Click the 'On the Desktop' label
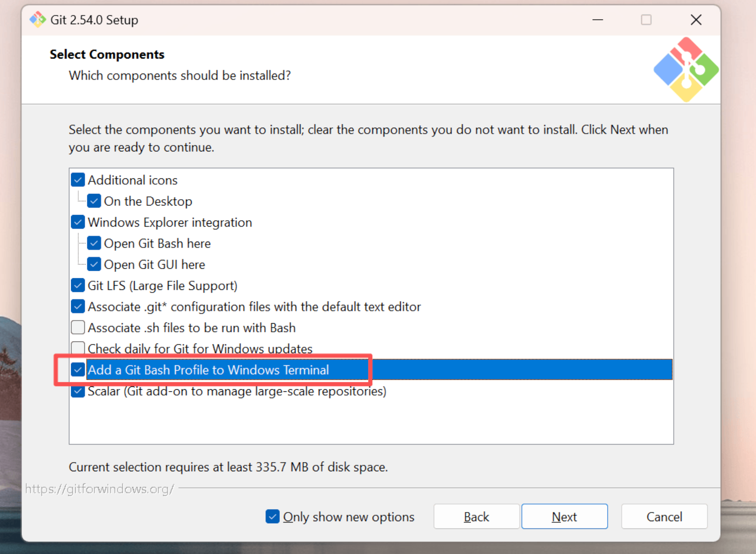This screenshot has height=554, width=756. pyautogui.click(x=148, y=201)
